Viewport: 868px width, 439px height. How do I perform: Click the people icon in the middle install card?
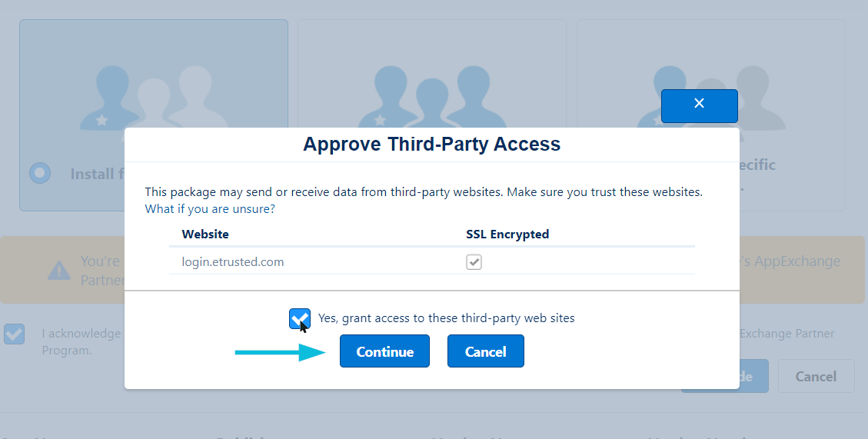[432, 97]
